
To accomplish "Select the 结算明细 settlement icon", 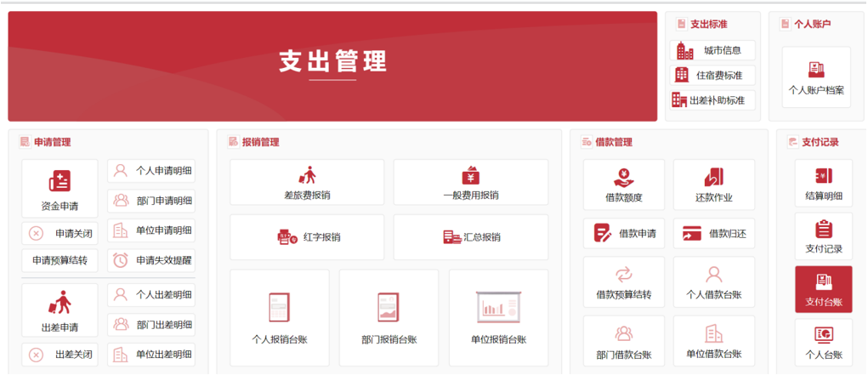I will (823, 176).
